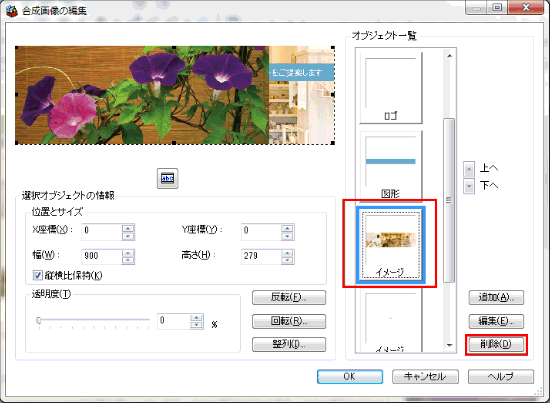Click the X座標 input field
This screenshot has height=403, width=550.
(102, 232)
